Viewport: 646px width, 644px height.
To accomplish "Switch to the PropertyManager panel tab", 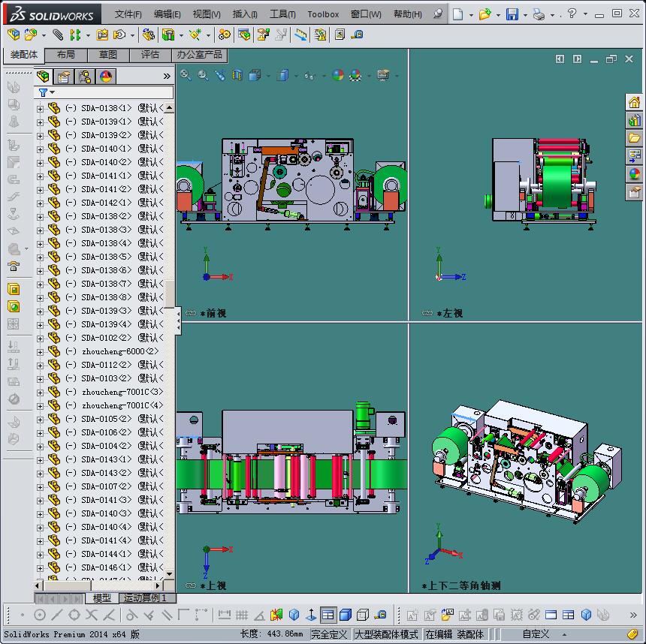I will [64, 77].
